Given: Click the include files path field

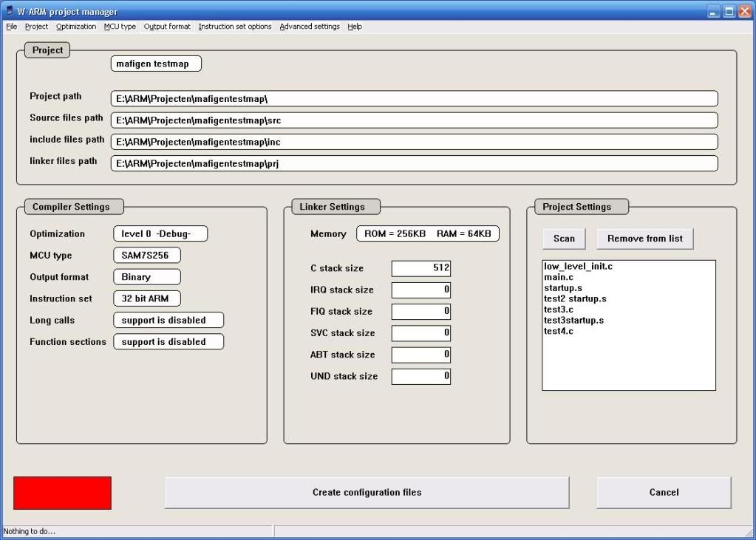Looking at the screenshot, I should [414, 142].
